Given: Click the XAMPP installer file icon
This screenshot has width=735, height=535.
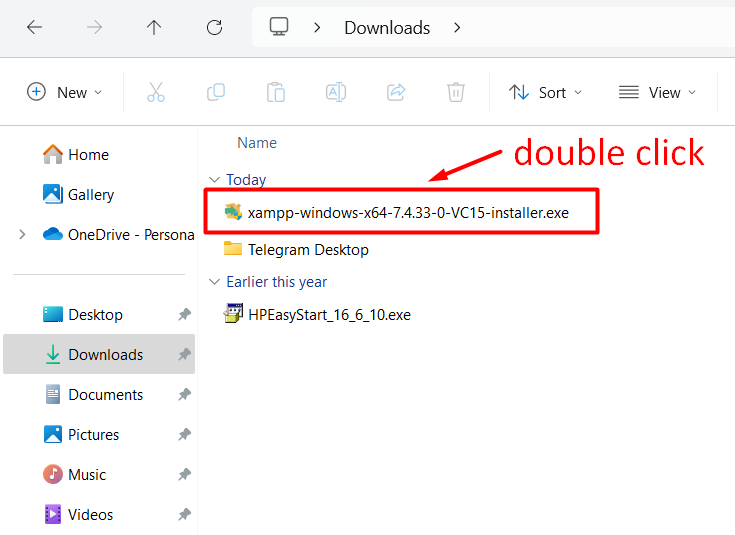Looking at the screenshot, I should pyautogui.click(x=233, y=212).
